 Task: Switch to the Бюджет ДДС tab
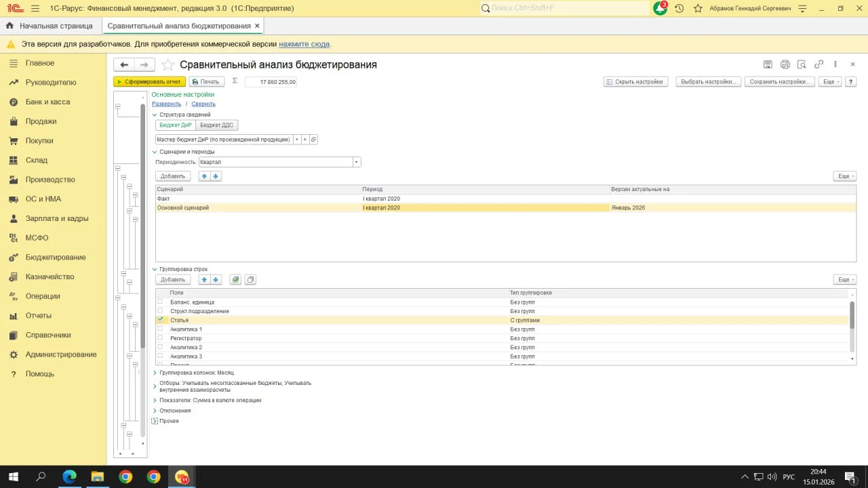tap(217, 125)
